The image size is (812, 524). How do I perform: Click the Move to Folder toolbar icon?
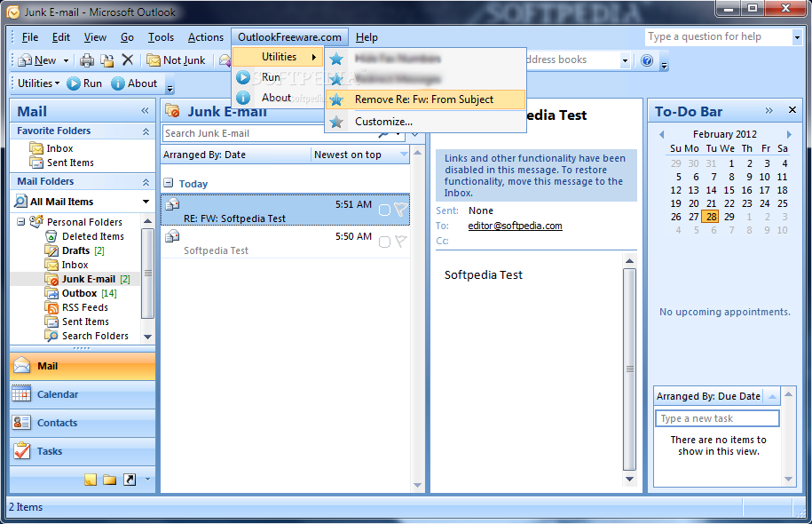click(x=107, y=60)
